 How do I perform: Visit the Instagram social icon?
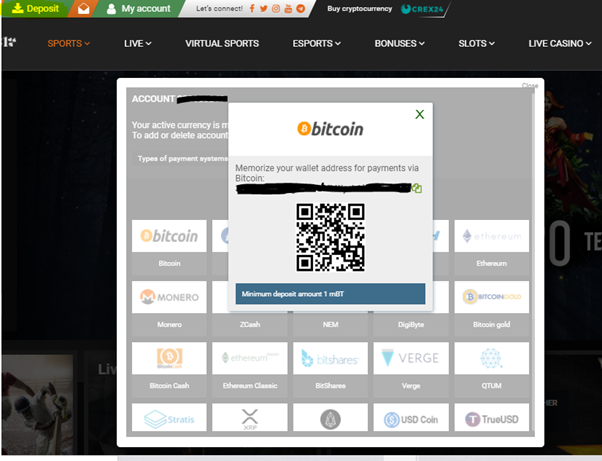[x=276, y=8]
